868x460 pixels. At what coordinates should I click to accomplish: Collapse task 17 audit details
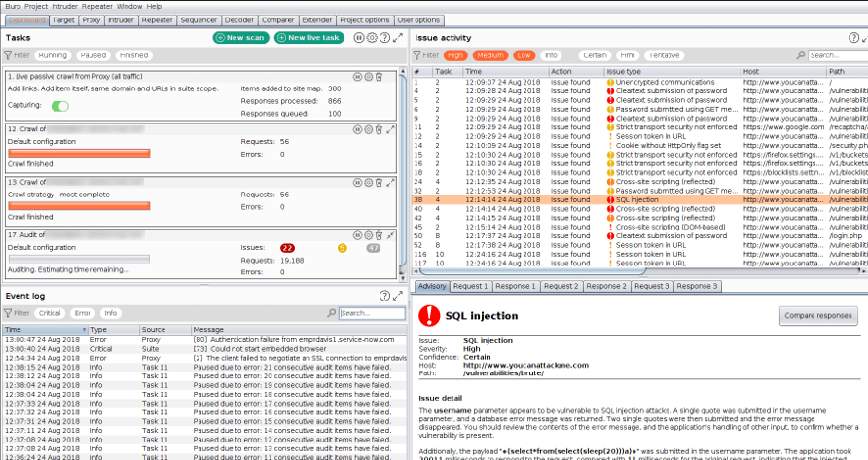391,235
